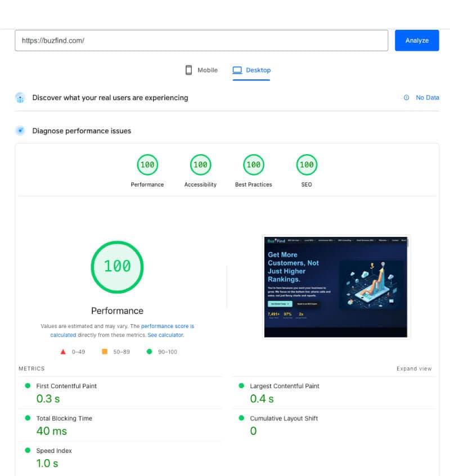
Task: Click the Total Blocking Time metric label
Action: [64, 418]
